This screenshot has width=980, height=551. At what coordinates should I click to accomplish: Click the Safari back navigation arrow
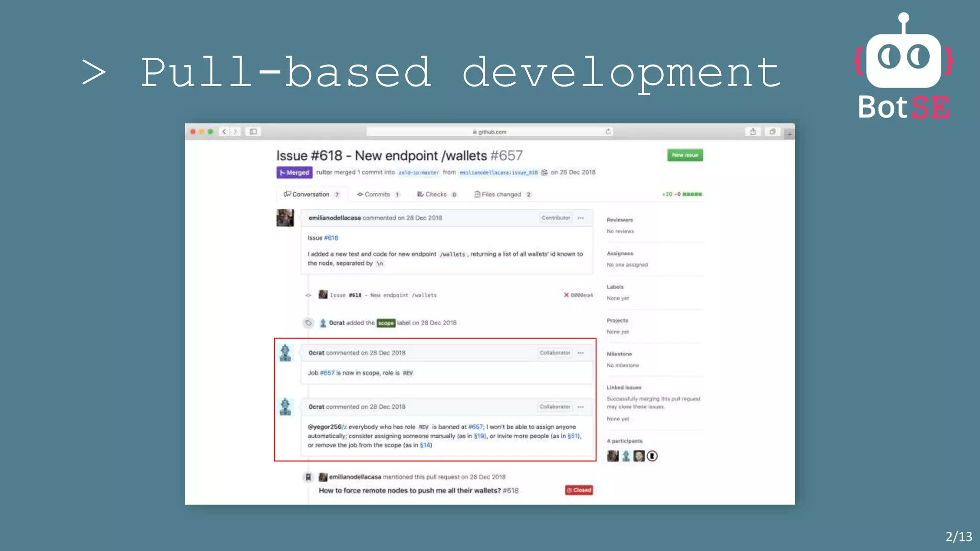(224, 132)
